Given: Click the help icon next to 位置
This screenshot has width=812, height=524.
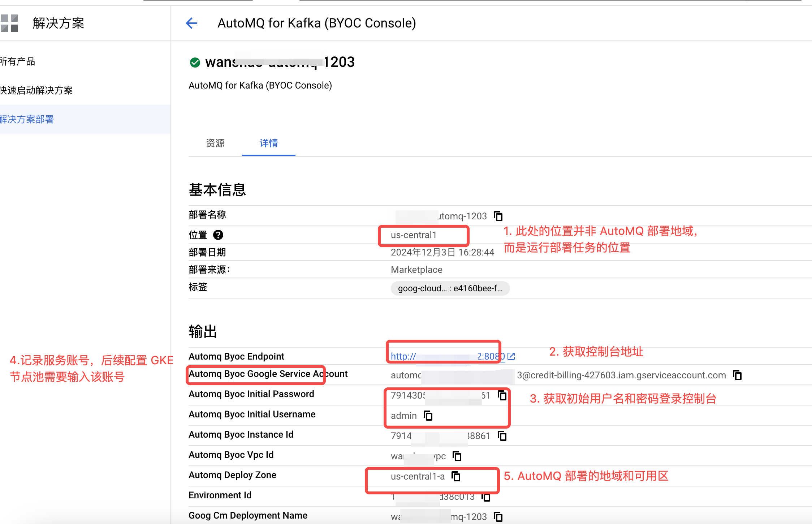Looking at the screenshot, I should point(218,235).
